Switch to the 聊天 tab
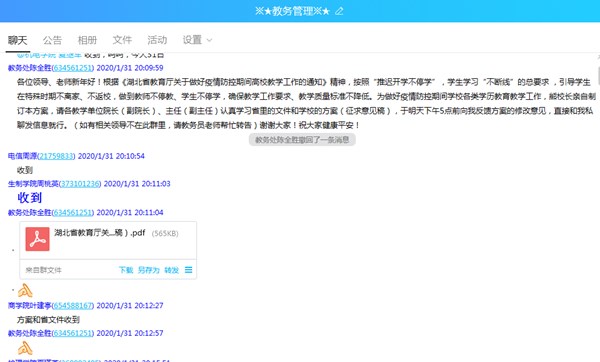The width and height of the screenshot is (600, 362). pos(18,40)
